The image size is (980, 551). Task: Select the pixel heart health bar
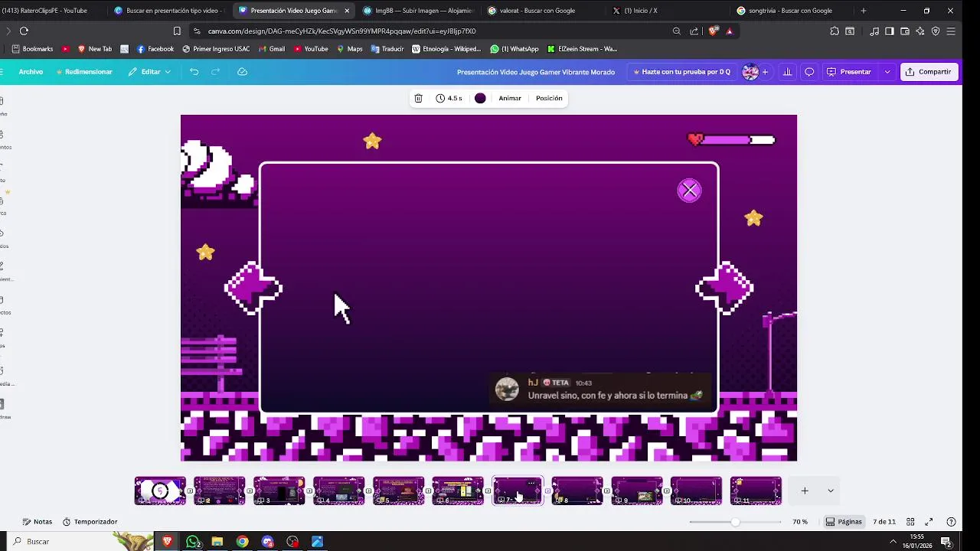pyautogui.click(x=732, y=139)
